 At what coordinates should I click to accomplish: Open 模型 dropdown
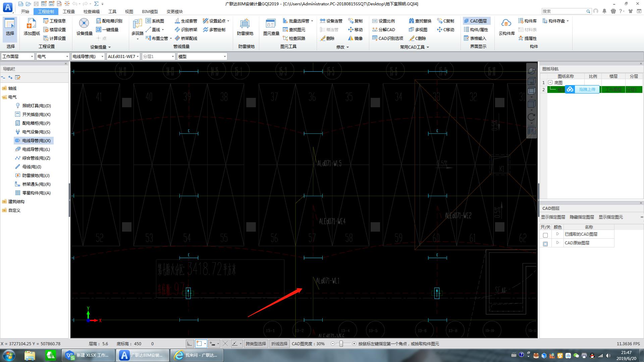tap(202, 56)
